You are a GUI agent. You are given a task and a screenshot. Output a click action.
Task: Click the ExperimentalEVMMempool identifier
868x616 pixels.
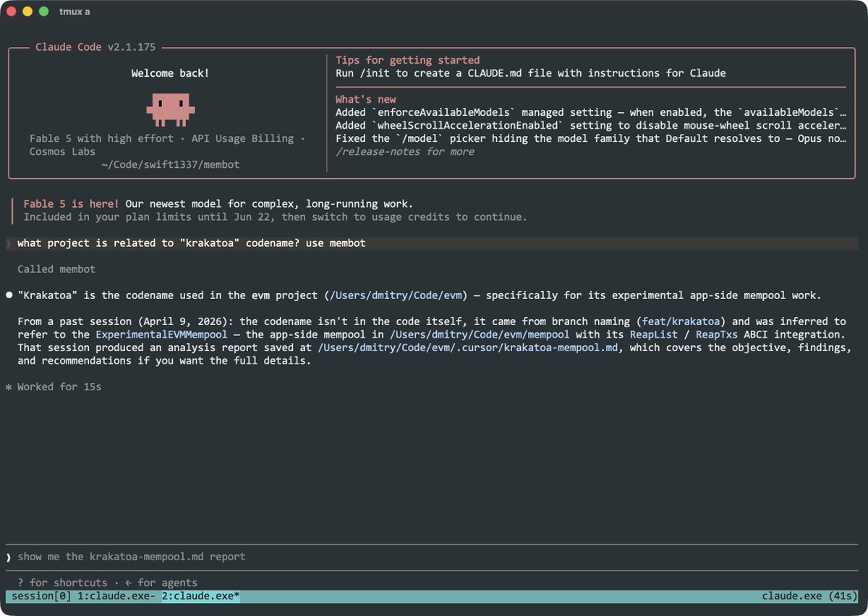pos(161,334)
